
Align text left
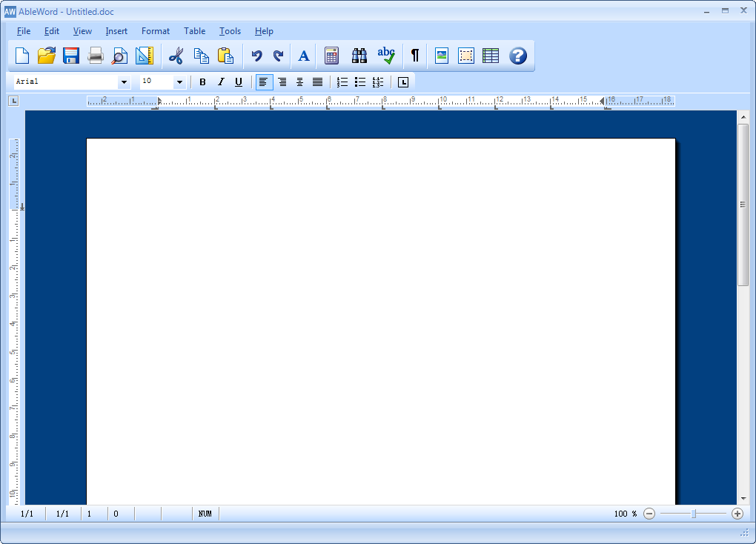(x=264, y=82)
